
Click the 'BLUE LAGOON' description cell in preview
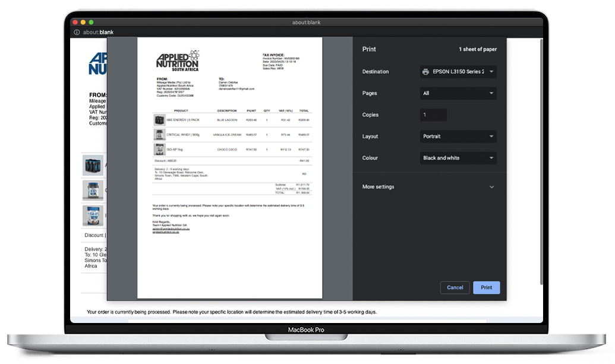(x=227, y=120)
